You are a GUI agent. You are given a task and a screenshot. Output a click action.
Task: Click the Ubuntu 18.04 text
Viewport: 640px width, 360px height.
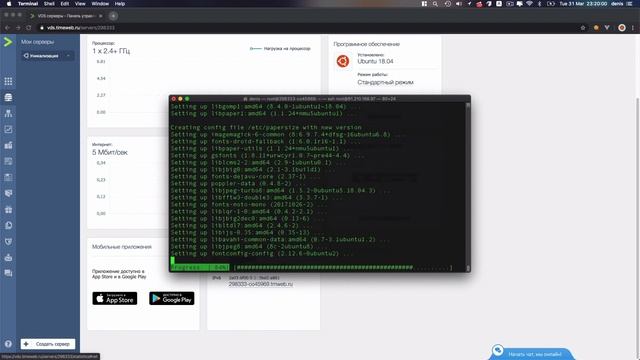tap(375, 61)
